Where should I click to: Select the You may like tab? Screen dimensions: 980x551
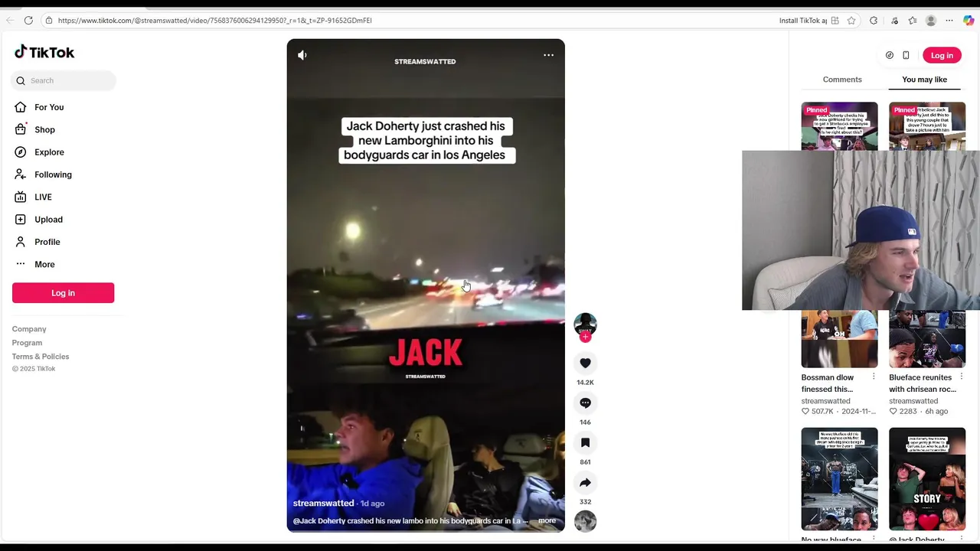point(924,80)
